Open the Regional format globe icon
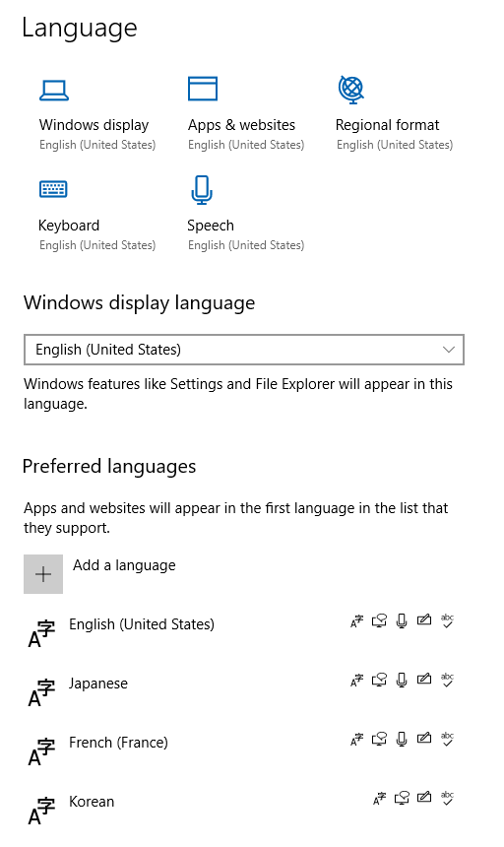Image resolution: width=504 pixels, height=847 pixels. (350, 89)
